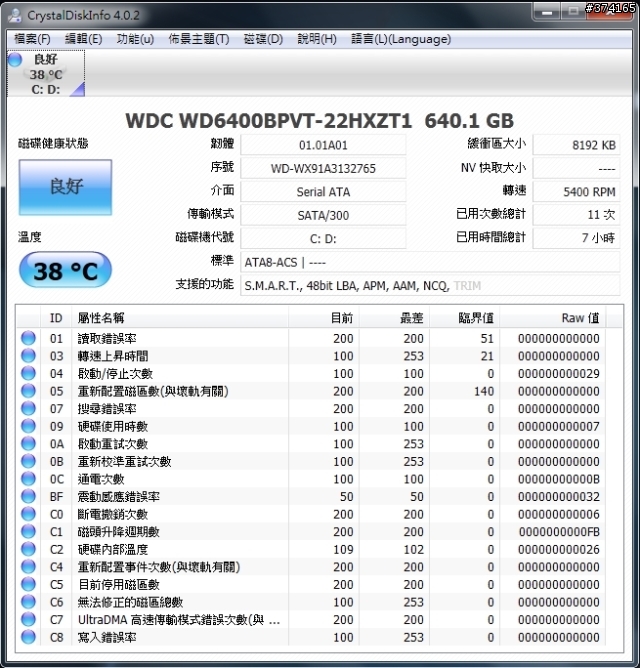Click the status orb for row BF 震動感應錯誤率
The image size is (640, 668).
pos(28,497)
